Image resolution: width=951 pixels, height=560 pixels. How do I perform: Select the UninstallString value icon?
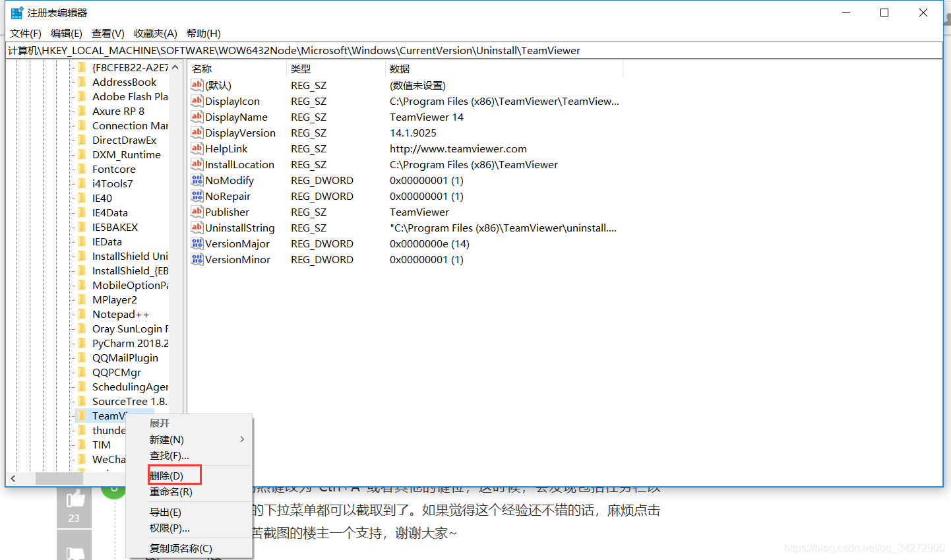(197, 228)
